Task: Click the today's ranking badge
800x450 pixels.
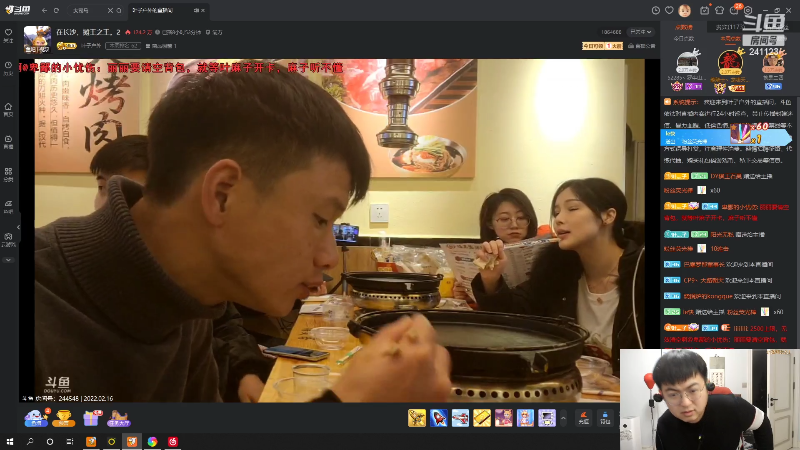Action: click(x=603, y=46)
